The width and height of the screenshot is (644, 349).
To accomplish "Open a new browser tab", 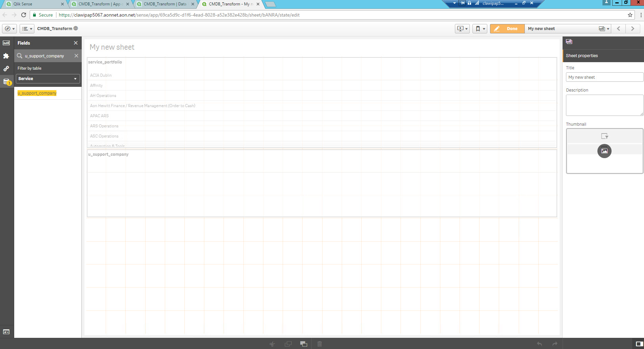I will (x=271, y=4).
